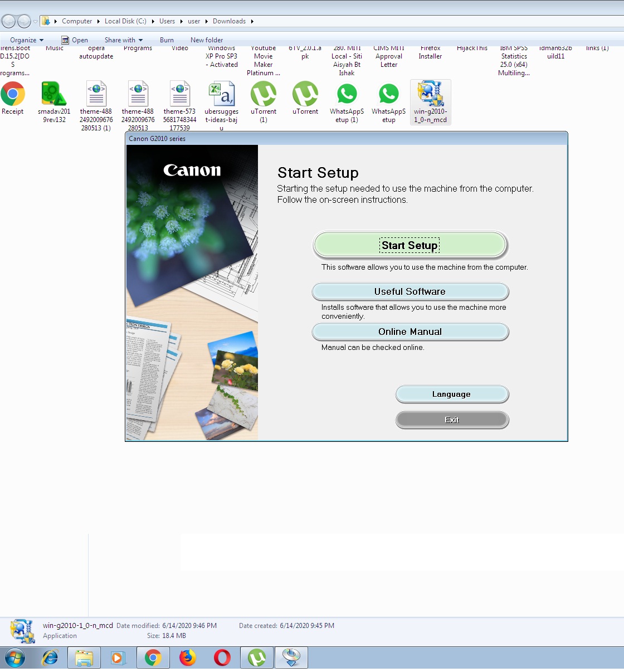Select the Video folder label
The image size is (624, 672).
point(180,48)
